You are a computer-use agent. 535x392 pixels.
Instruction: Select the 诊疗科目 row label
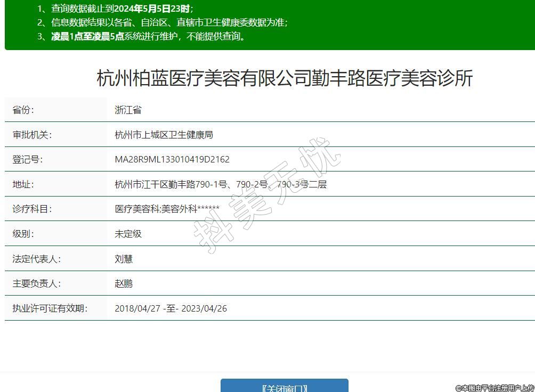pos(32,209)
